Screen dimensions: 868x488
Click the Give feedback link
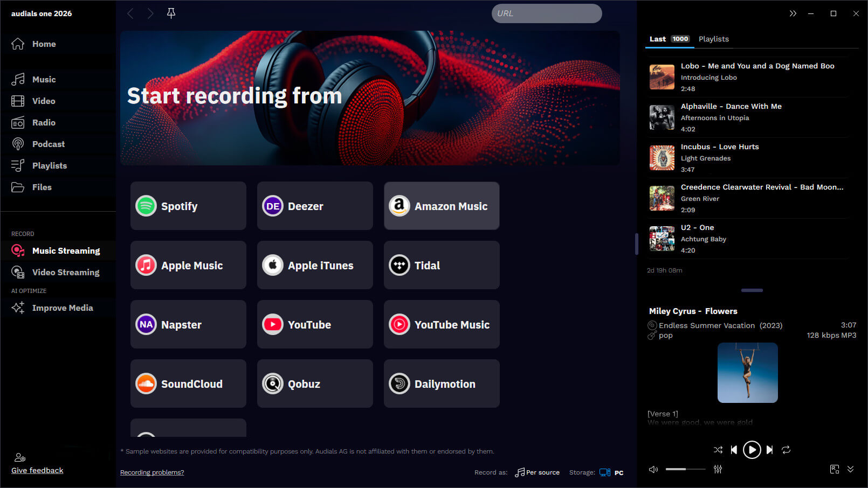click(x=37, y=470)
